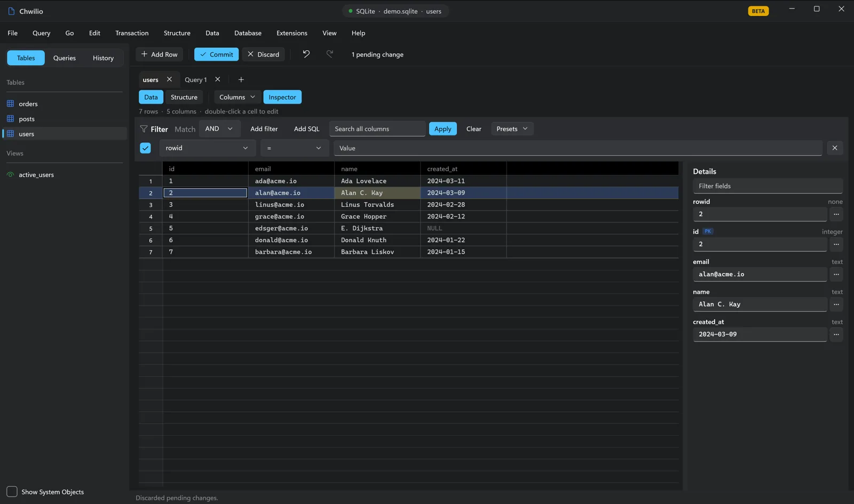Switch to the Query 1 tab
The image size is (854, 504).
click(195, 79)
